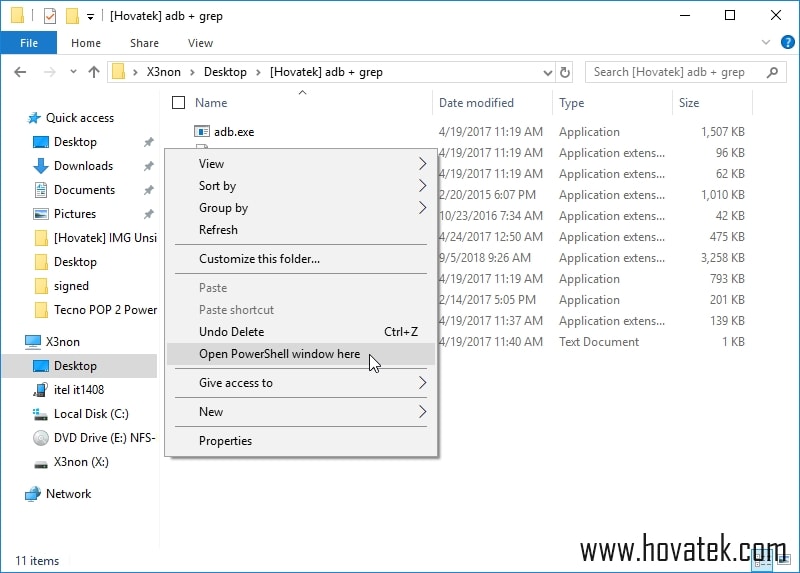The height and width of the screenshot is (573, 800).
Task: Click the Documents page icon
Action: point(41,190)
